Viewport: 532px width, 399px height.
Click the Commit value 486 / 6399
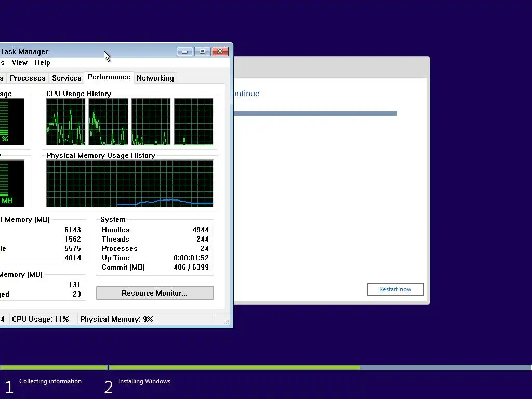tap(191, 267)
